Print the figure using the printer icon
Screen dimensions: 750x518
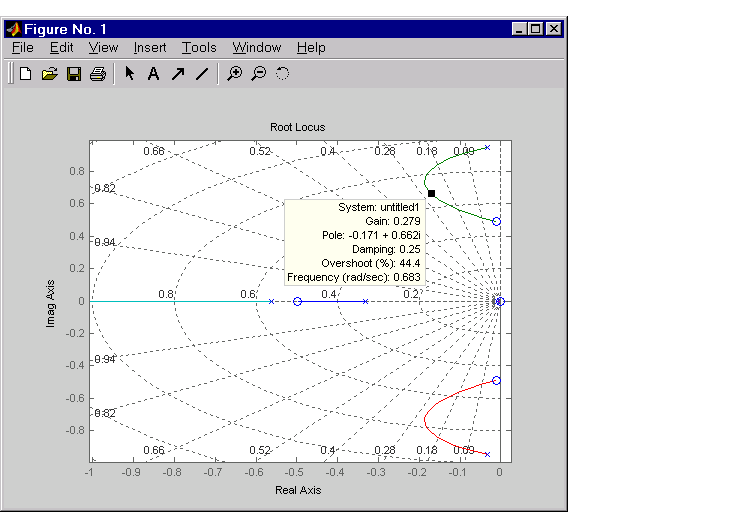tap(97, 74)
